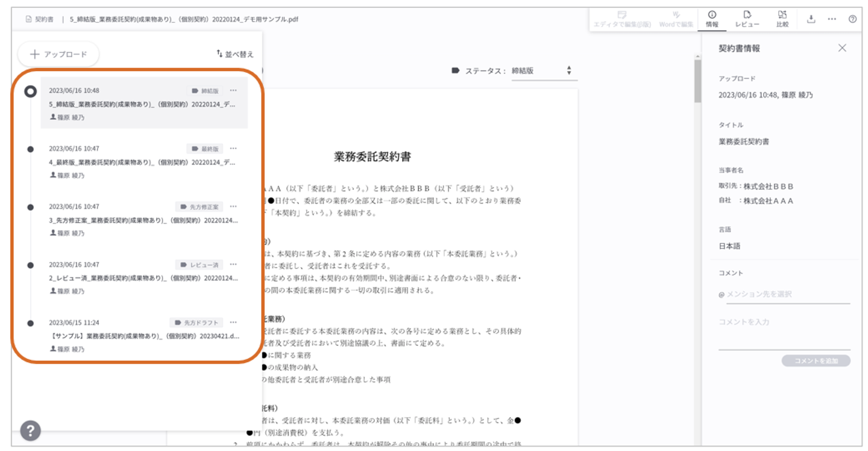Click the download icon in top toolbar
This screenshot has width=868, height=451.
click(x=811, y=19)
